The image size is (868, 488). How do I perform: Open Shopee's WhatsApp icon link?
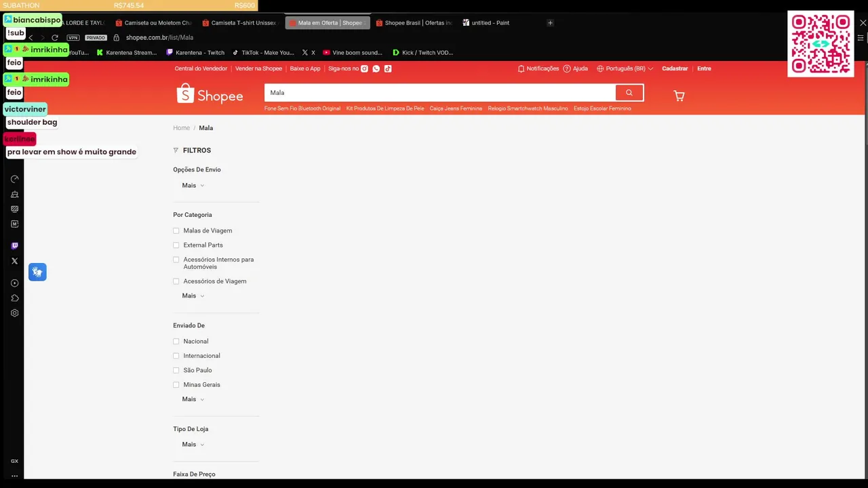pyautogui.click(x=376, y=68)
